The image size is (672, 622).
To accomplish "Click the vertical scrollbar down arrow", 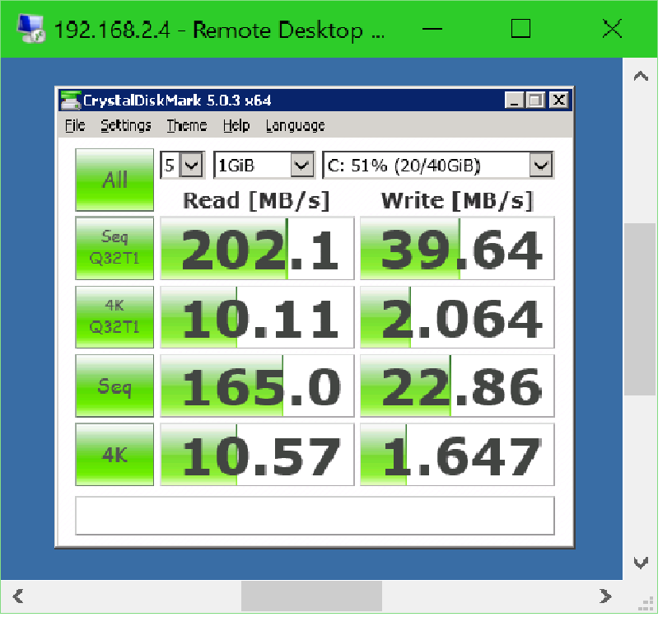I will tap(641, 563).
